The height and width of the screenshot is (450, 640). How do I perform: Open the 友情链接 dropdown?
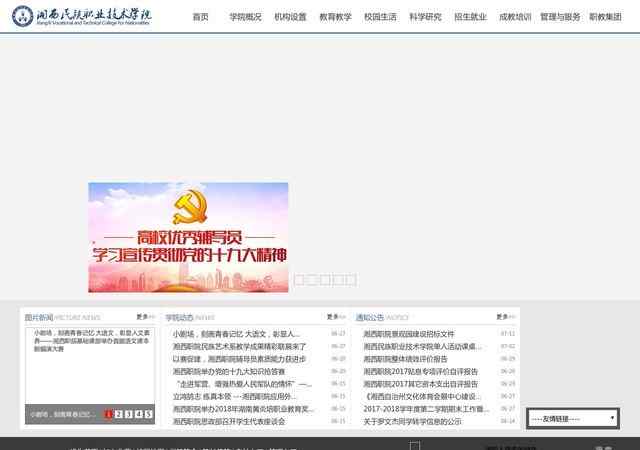(573, 419)
